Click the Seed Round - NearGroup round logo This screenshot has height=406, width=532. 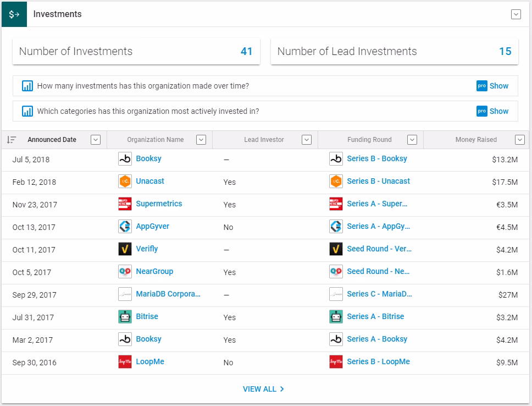(x=336, y=271)
